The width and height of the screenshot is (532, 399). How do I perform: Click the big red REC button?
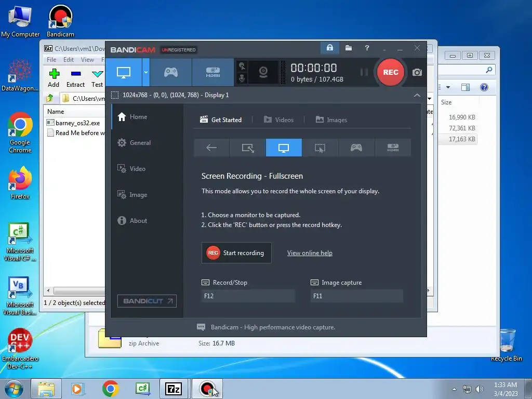click(x=391, y=72)
